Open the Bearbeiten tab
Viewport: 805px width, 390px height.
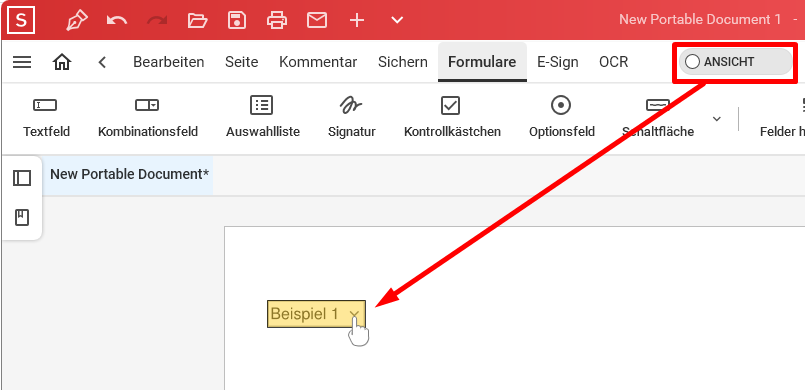coord(168,62)
